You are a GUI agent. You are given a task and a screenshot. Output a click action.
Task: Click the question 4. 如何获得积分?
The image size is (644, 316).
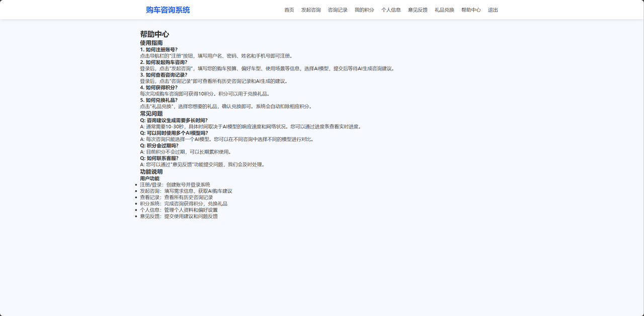pos(158,88)
